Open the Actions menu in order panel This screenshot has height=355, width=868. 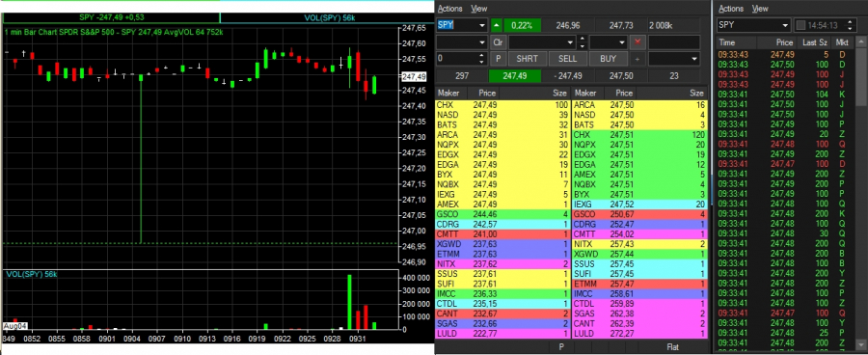[449, 9]
